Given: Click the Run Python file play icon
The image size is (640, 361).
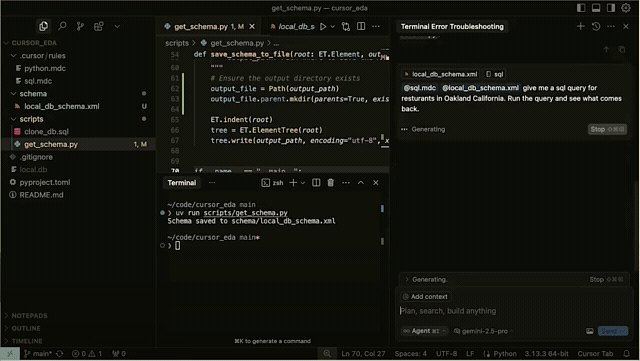Looking at the screenshot, I should pyautogui.click(x=323, y=27).
